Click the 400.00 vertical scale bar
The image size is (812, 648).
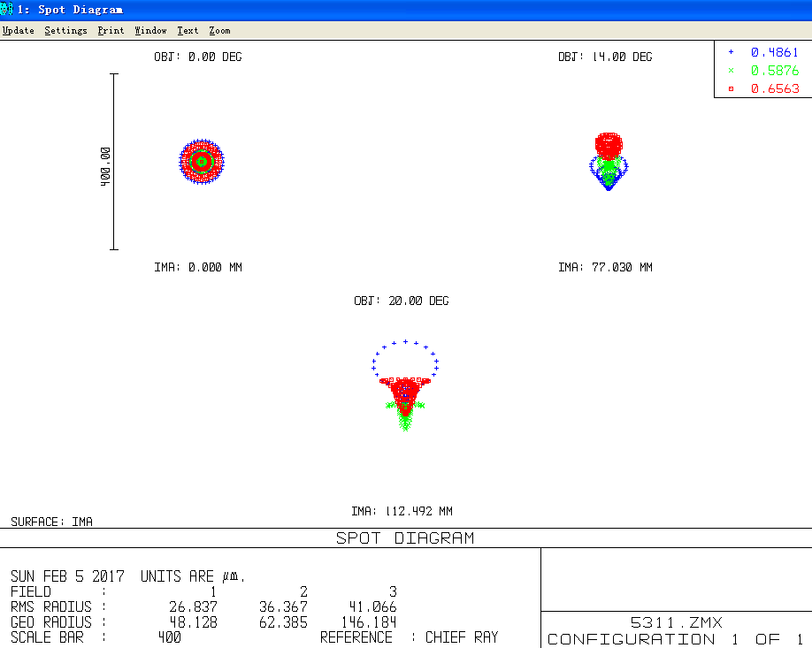tap(114, 162)
